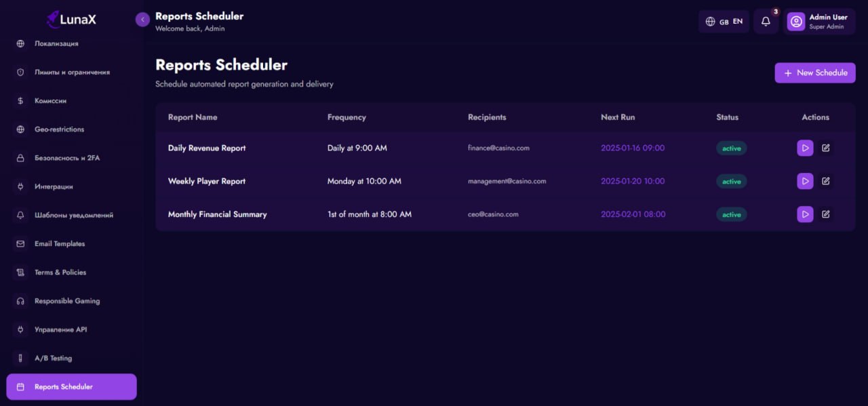Image resolution: width=868 pixels, height=406 pixels.
Task: Click the envelope icon beside Email Templates
Action: pyautogui.click(x=20, y=244)
